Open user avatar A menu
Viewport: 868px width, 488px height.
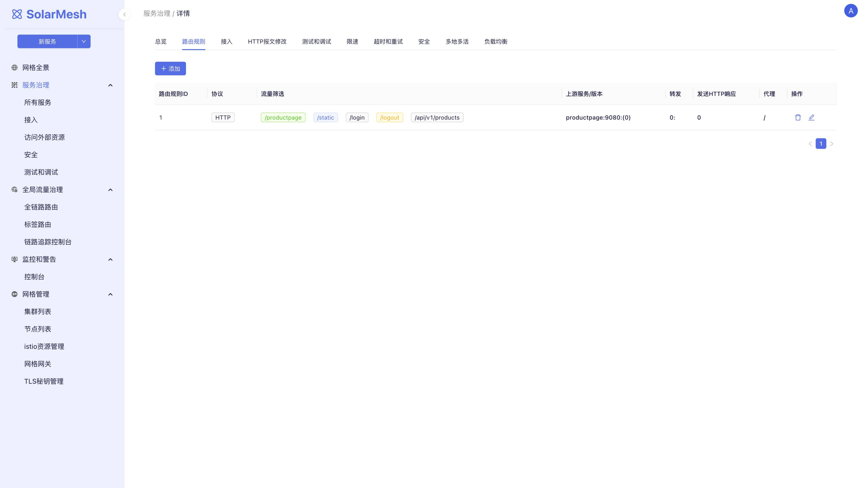click(x=851, y=11)
